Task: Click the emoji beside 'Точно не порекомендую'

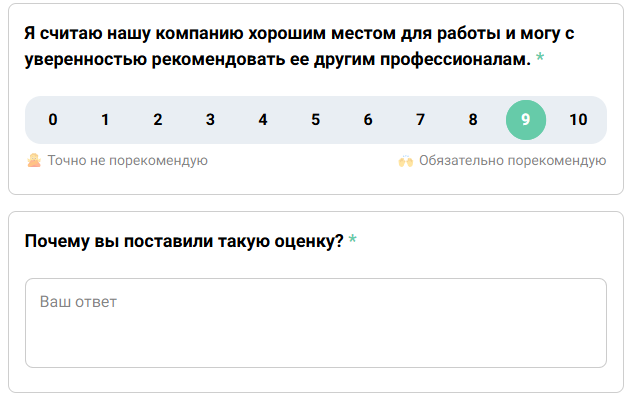Action: pos(34,160)
